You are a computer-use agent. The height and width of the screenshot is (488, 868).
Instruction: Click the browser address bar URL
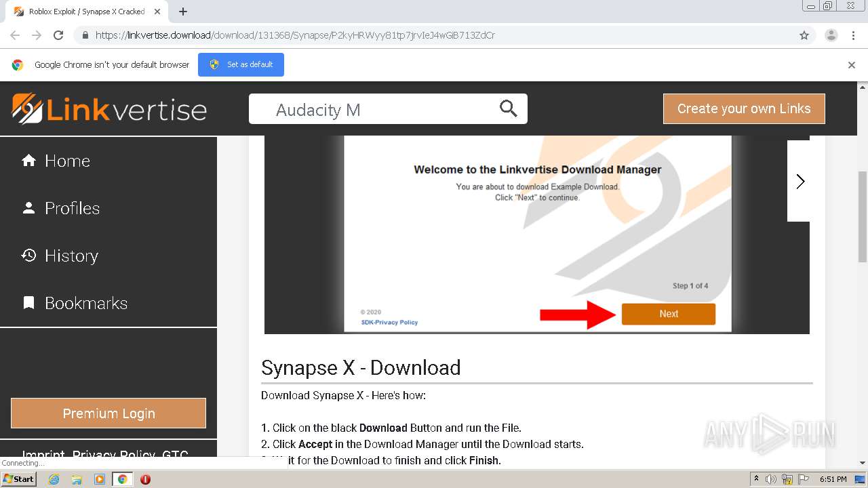(x=295, y=35)
